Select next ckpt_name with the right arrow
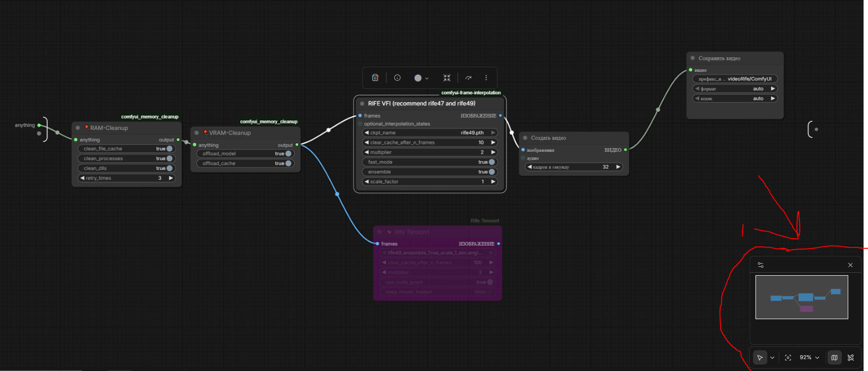This screenshot has width=868, height=371. (492, 133)
